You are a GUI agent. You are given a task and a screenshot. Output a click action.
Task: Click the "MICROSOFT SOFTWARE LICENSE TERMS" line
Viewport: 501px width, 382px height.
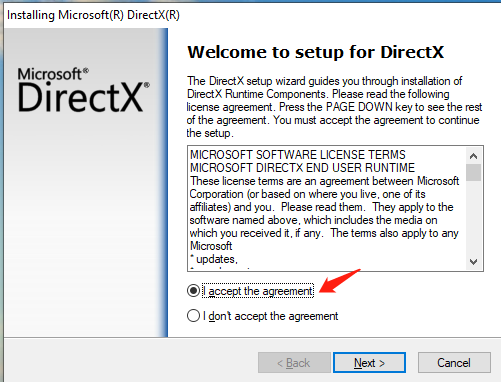pyautogui.click(x=298, y=155)
